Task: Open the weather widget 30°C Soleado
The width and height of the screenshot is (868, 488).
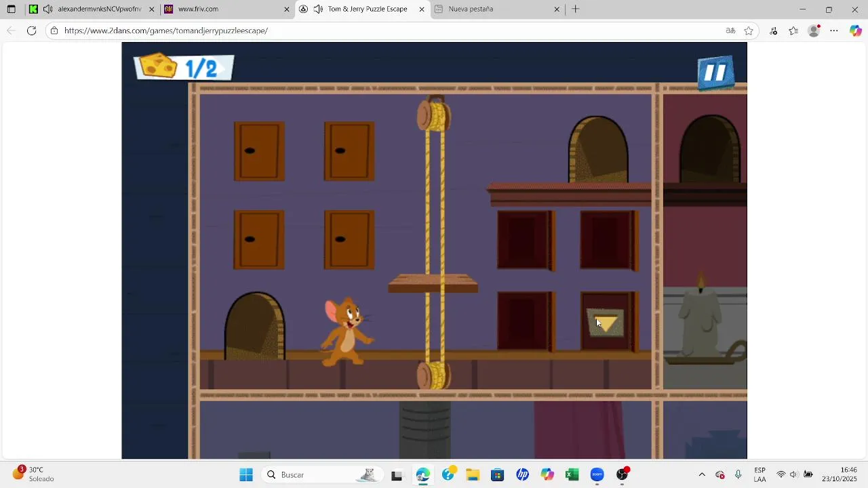Action: click(33, 474)
